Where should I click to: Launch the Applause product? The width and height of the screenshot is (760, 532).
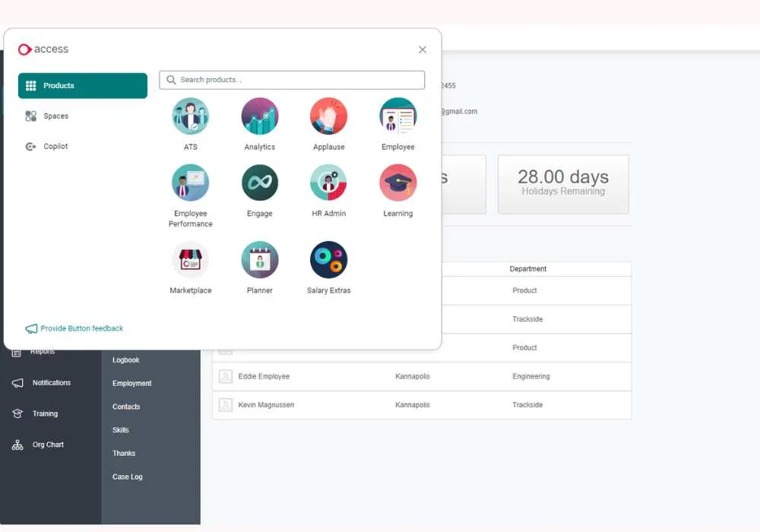click(x=328, y=116)
